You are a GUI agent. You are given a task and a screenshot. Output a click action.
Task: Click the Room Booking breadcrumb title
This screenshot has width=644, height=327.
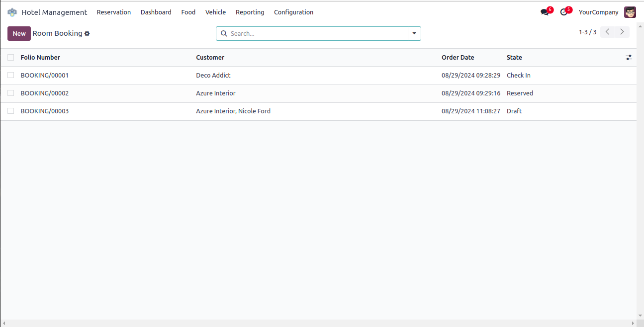click(x=57, y=33)
